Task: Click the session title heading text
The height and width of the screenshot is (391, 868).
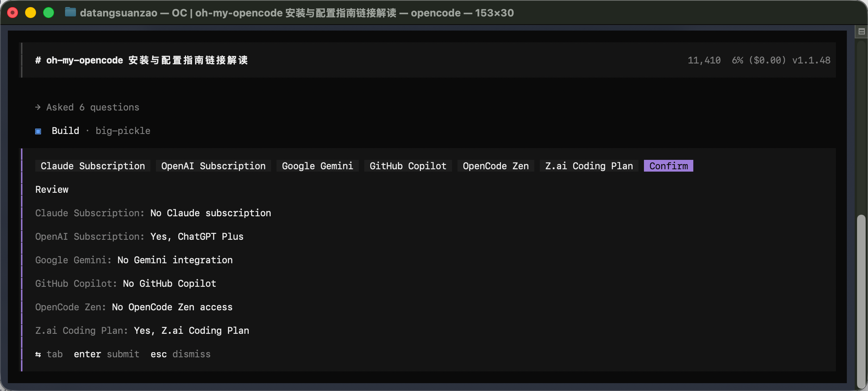Action: pos(141,60)
